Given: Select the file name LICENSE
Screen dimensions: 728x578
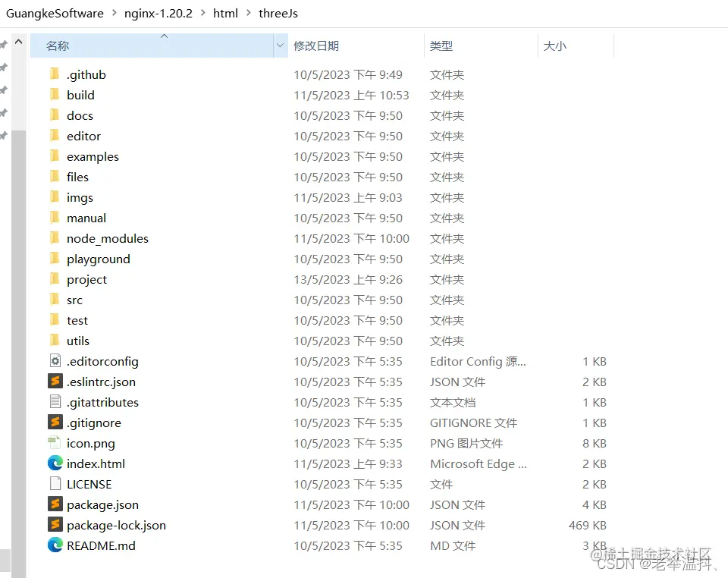Looking at the screenshot, I should (89, 484).
